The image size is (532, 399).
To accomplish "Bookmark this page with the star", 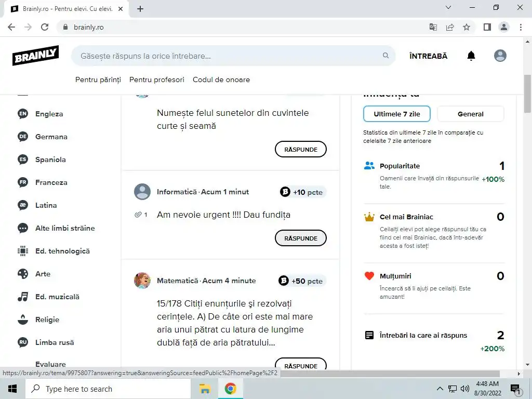I will tap(467, 27).
